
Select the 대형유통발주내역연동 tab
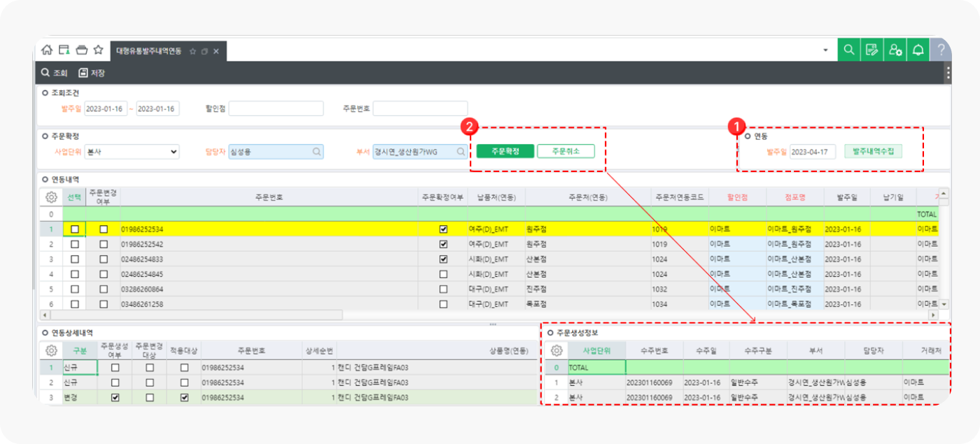click(148, 51)
